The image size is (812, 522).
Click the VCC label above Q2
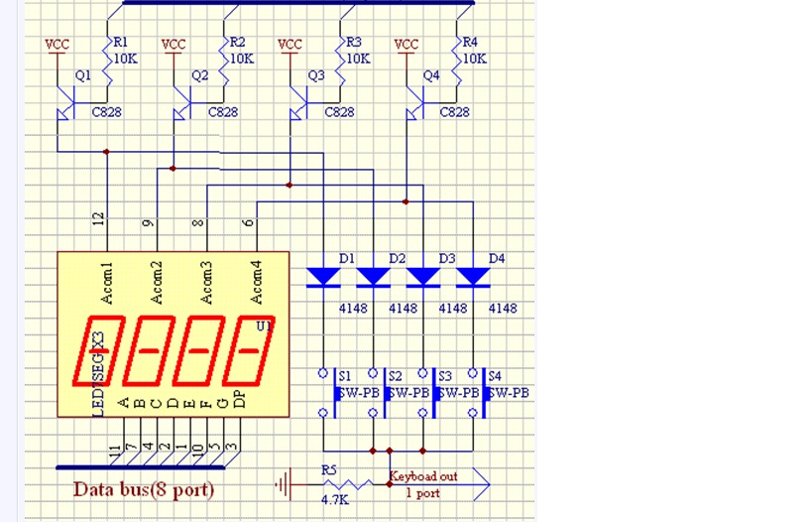coord(174,45)
